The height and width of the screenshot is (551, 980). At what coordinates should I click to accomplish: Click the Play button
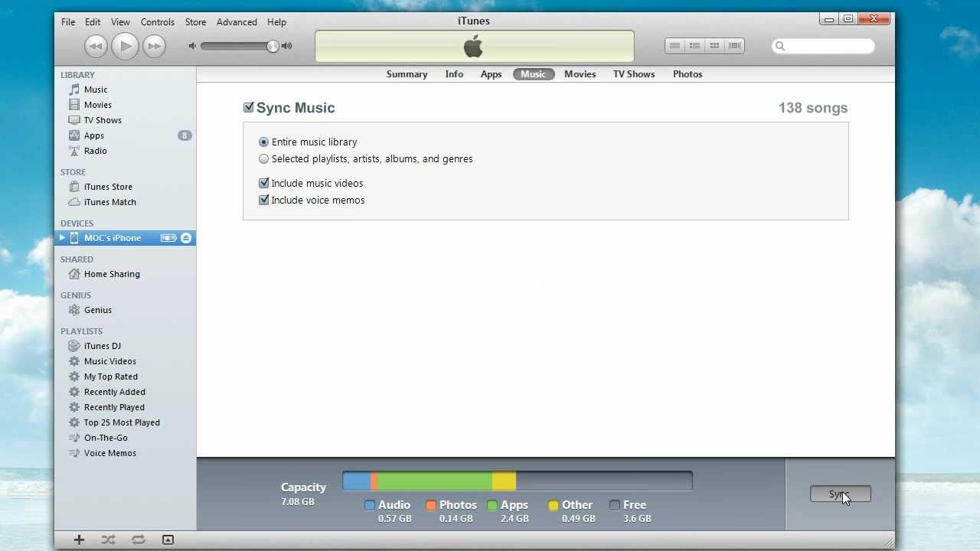coord(125,46)
